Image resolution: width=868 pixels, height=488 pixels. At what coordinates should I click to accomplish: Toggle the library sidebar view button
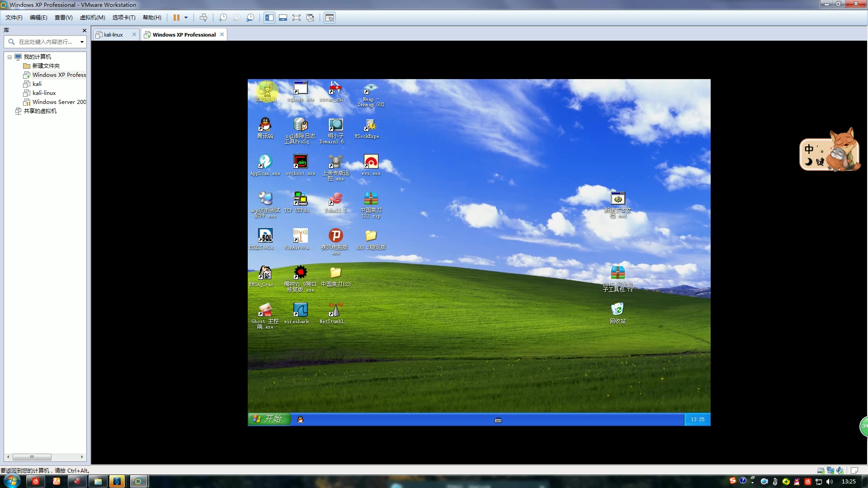(x=269, y=18)
